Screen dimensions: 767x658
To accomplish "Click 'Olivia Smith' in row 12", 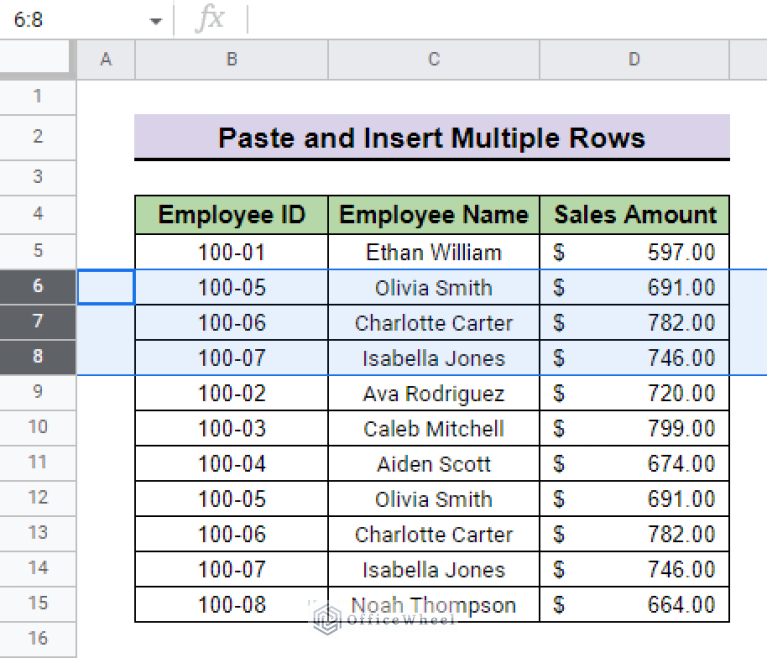I will [x=434, y=499].
